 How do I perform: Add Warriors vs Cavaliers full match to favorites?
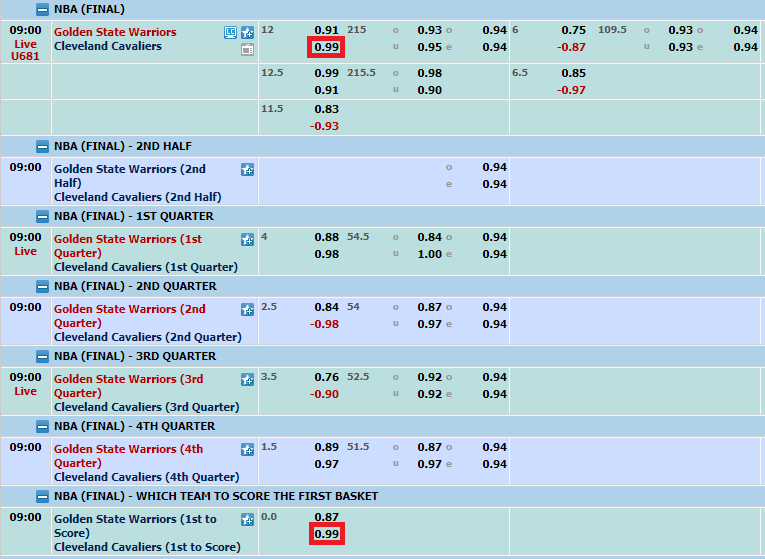tap(247, 33)
